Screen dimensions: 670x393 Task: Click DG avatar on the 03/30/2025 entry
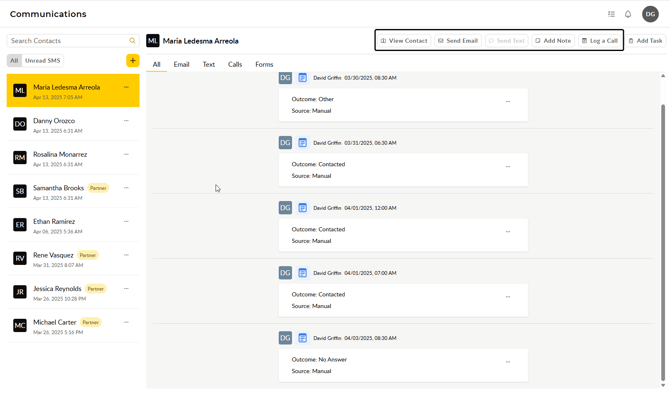click(x=285, y=78)
